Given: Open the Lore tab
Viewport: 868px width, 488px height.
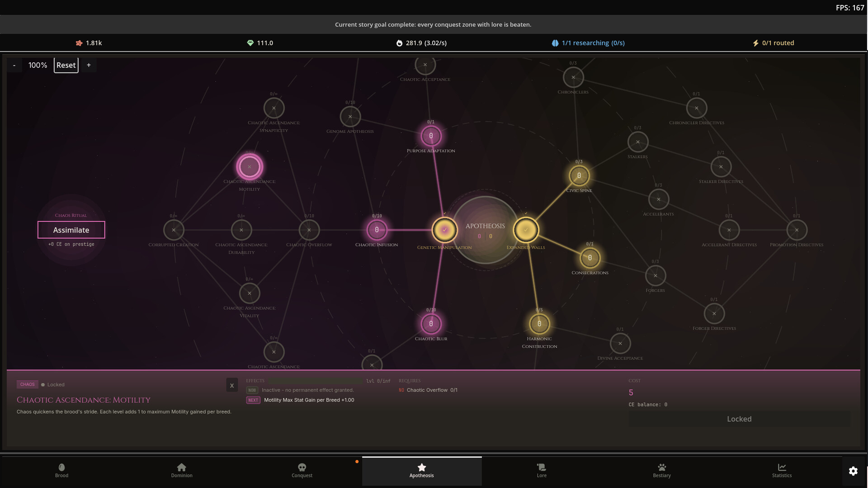Looking at the screenshot, I should coord(542,471).
